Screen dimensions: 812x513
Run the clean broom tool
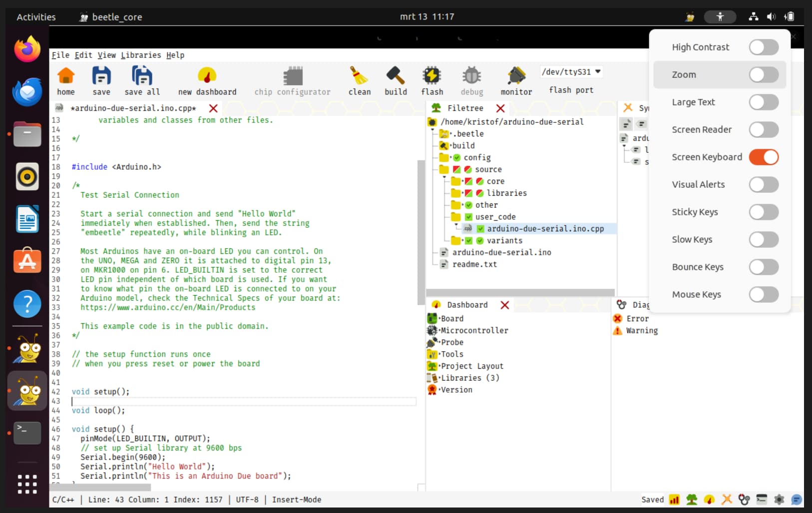click(359, 76)
